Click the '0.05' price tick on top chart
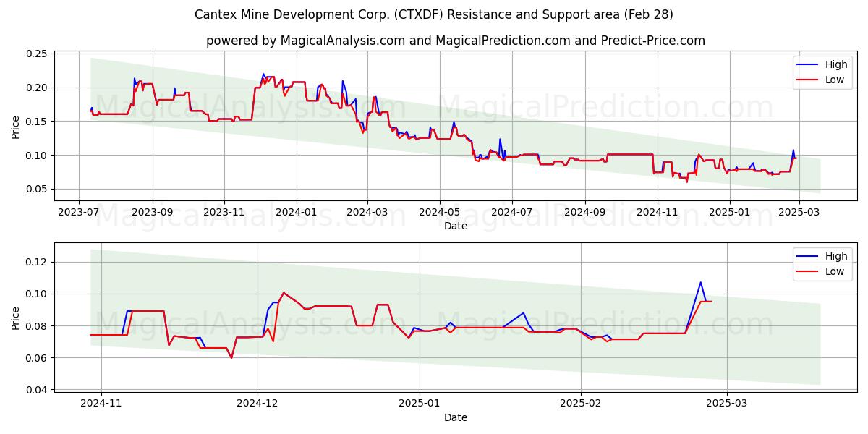 [x=37, y=189]
